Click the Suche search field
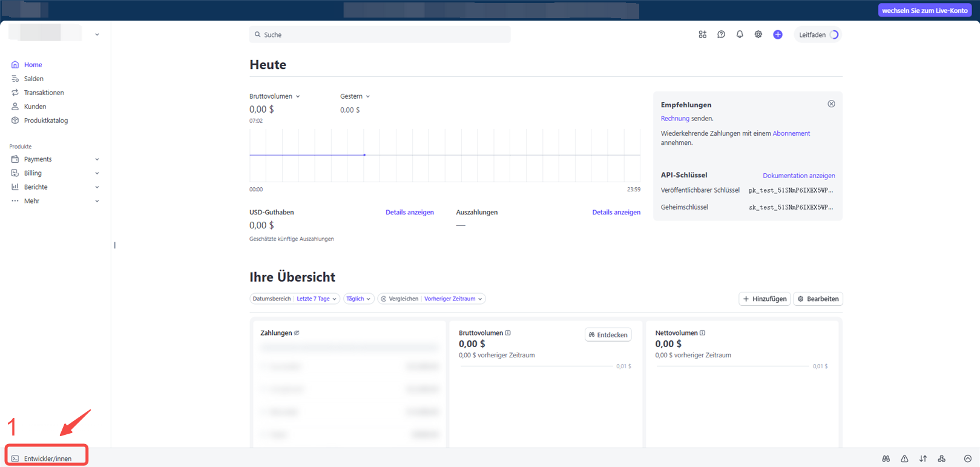This screenshot has width=980, height=467. [380, 35]
